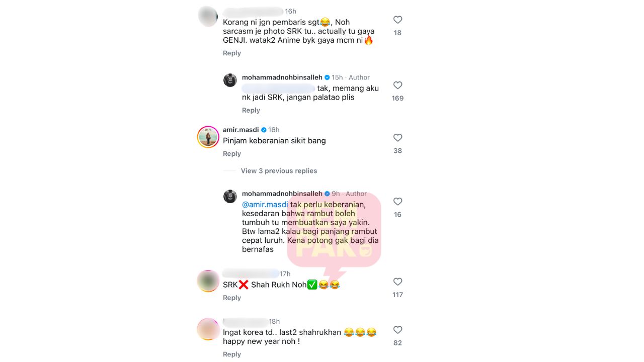This screenshot has height=362, width=644.
Task: Open mohammadnohbinsalleh username on the 15h reply
Action: coord(282,77)
